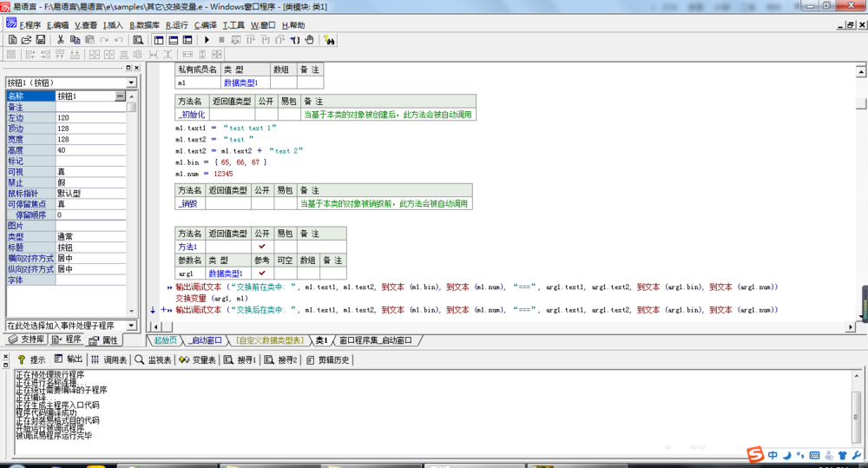
Task: Toggle the bottom status panel layout icon
Action: 174,40
